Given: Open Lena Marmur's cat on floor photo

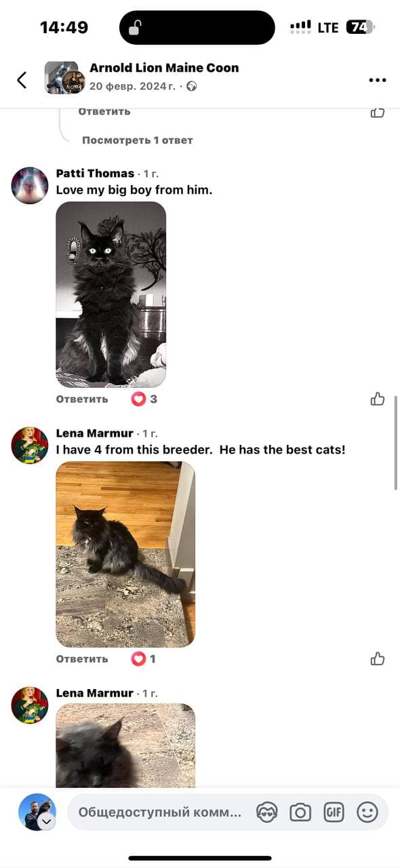Looking at the screenshot, I should click(125, 554).
